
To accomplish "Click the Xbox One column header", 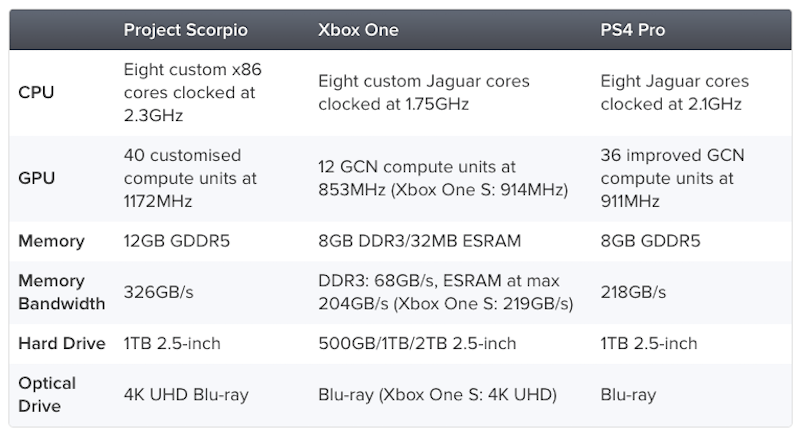I will click(358, 30).
